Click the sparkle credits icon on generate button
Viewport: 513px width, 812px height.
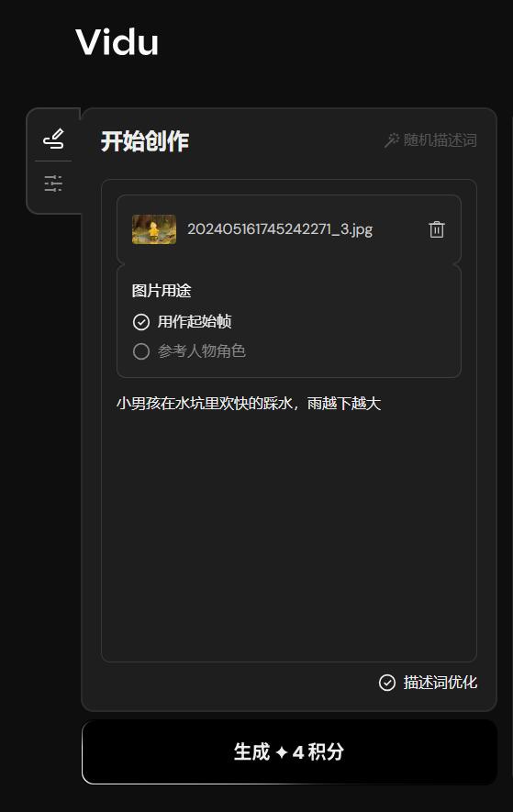coord(282,752)
